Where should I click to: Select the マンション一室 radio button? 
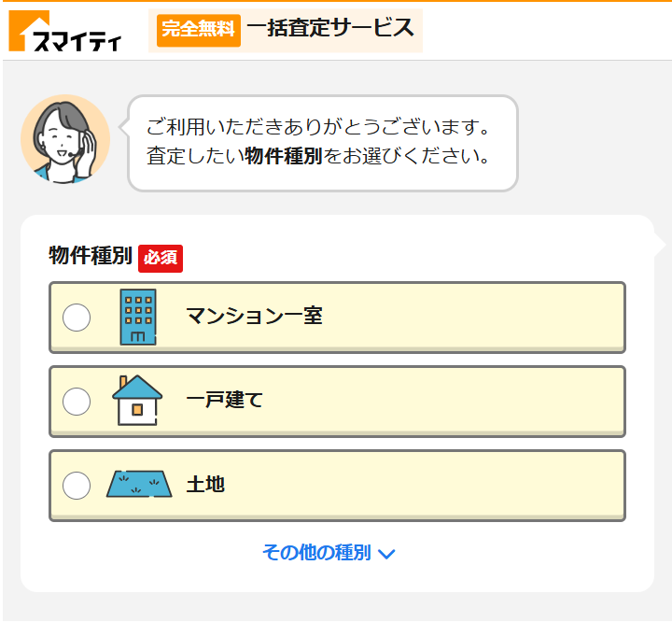[x=77, y=318]
